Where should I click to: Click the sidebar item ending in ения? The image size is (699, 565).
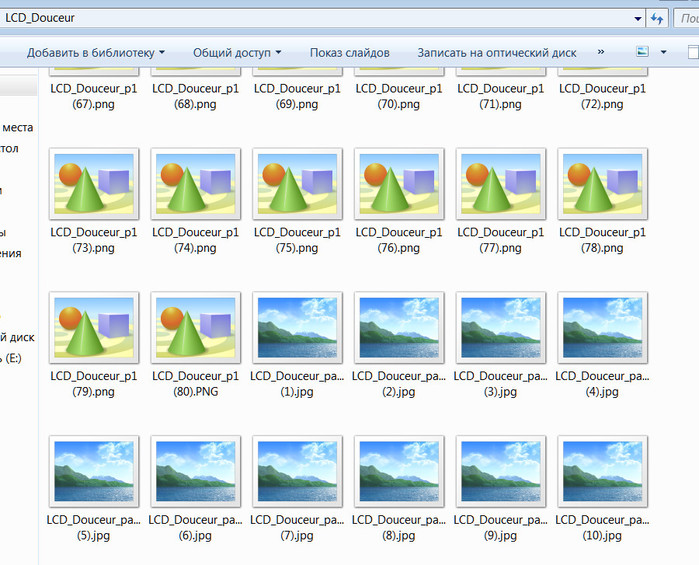[x=11, y=254]
